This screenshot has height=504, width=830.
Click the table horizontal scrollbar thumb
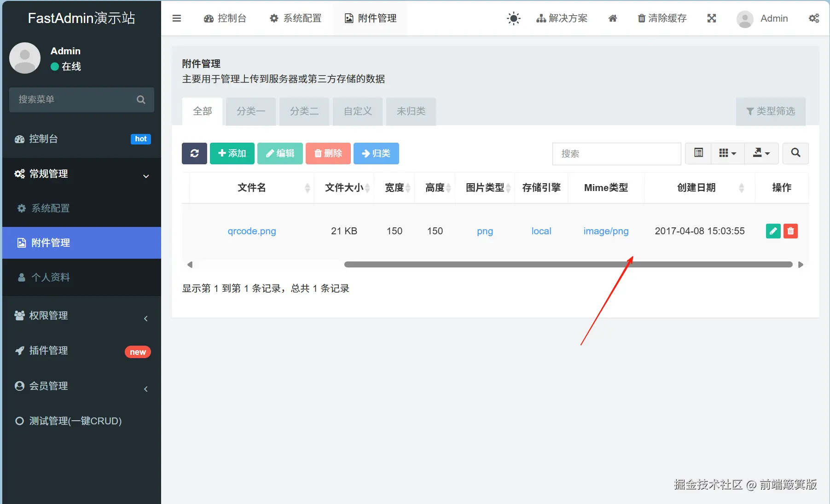[569, 265]
